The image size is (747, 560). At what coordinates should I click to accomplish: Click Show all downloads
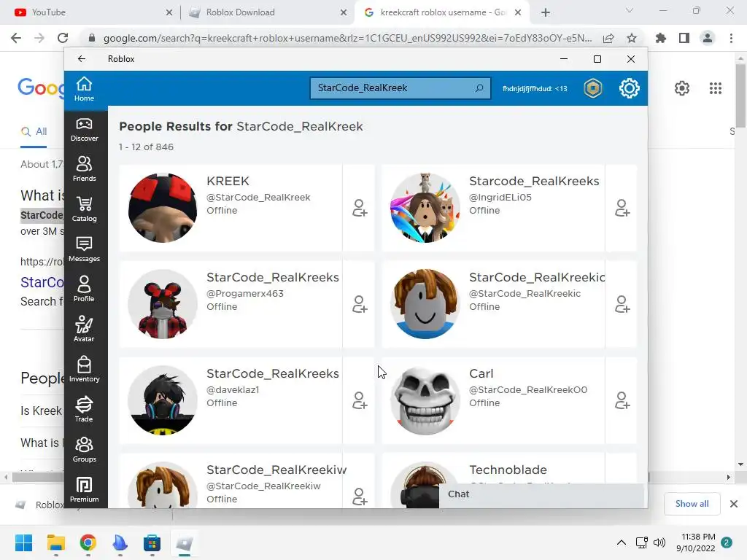(x=692, y=504)
